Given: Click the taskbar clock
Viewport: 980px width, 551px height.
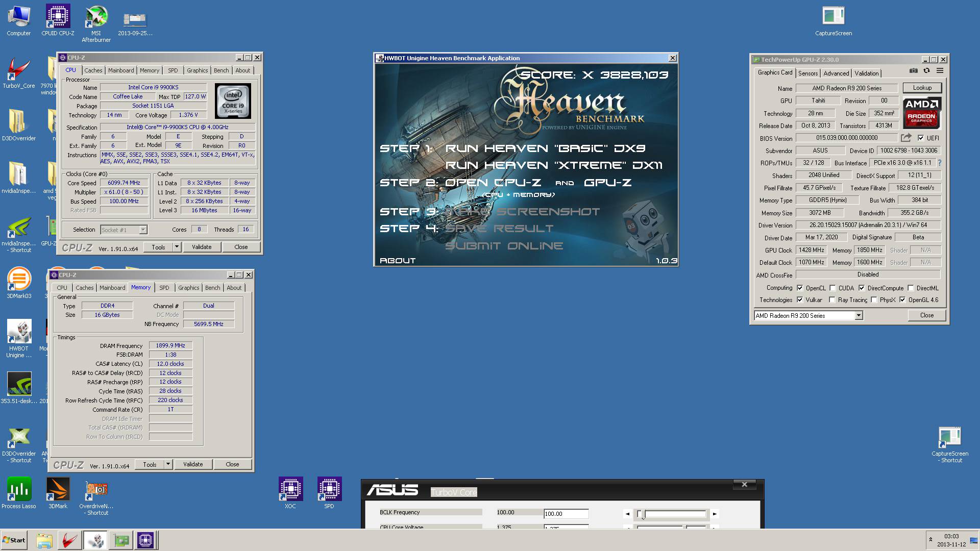Looking at the screenshot, I should pyautogui.click(x=951, y=540).
